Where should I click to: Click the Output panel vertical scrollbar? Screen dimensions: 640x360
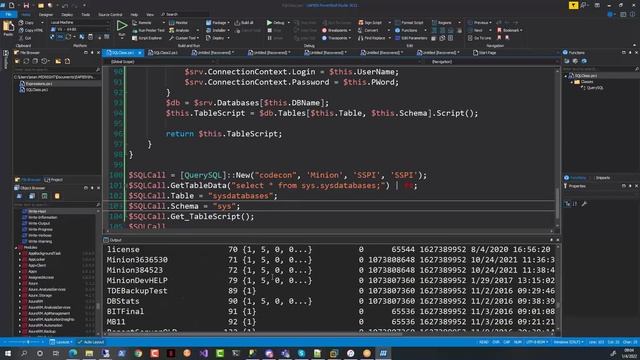(x=557, y=288)
